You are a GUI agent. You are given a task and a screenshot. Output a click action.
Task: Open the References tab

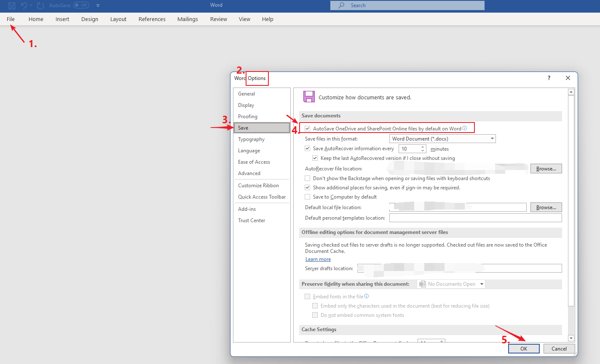[152, 19]
